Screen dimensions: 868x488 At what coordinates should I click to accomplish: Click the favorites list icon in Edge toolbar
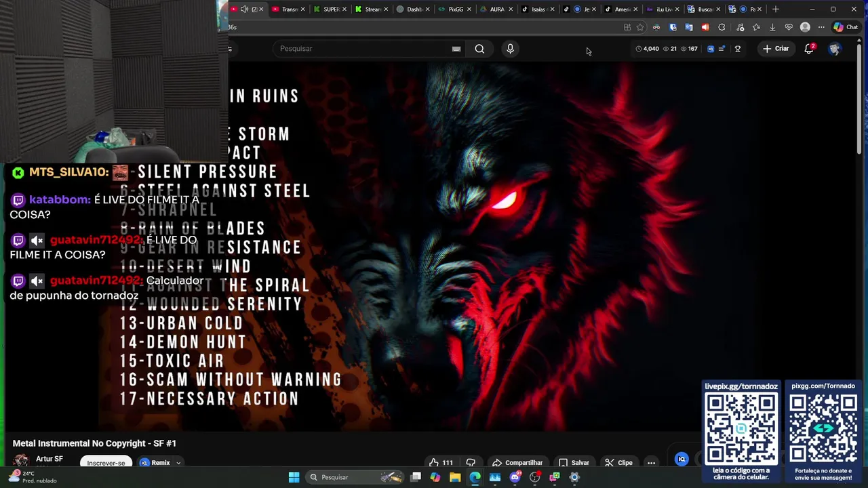point(756,27)
